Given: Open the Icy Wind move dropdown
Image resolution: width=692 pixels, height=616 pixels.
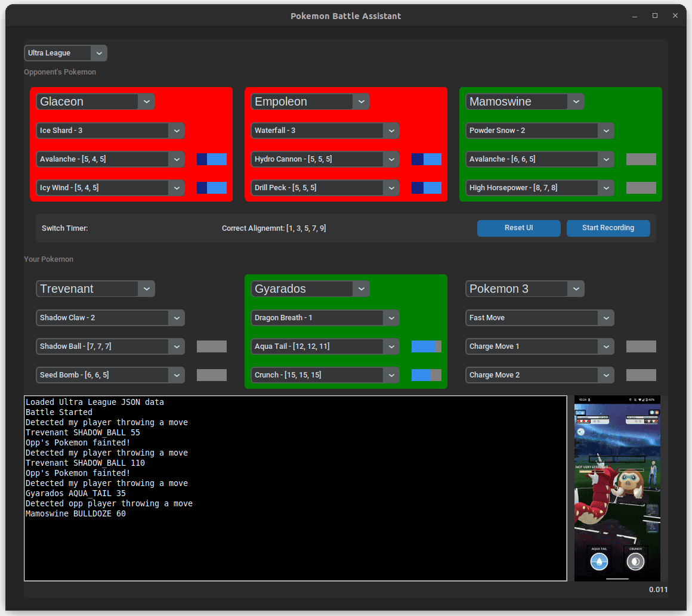Looking at the screenshot, I should [110, 188].
